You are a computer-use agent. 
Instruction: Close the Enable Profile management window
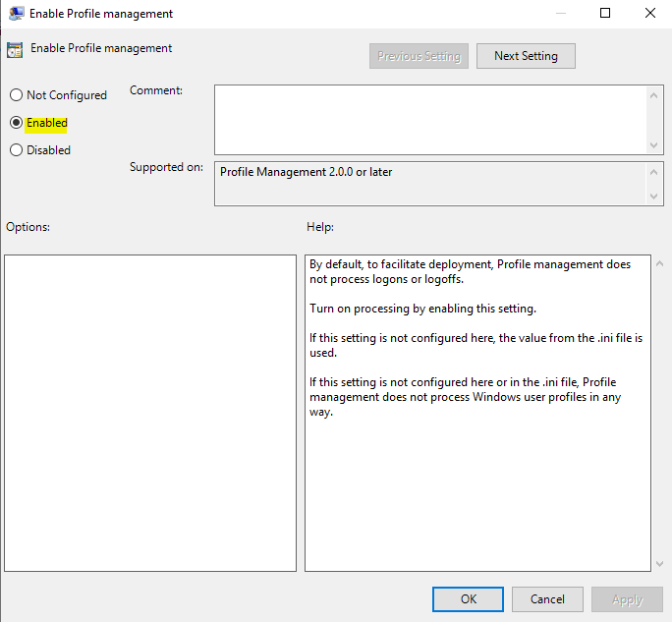pyautogui.click(x=649, y=14)
